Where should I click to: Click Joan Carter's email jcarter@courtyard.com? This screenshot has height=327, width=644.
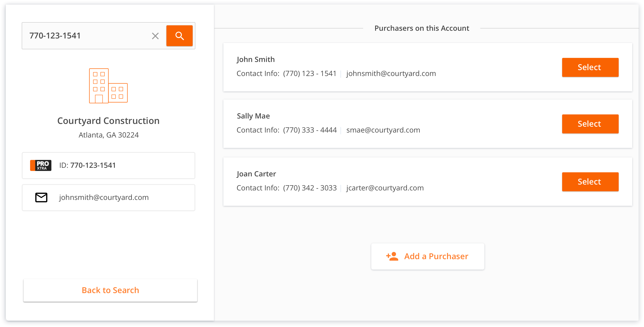[385, 188]
